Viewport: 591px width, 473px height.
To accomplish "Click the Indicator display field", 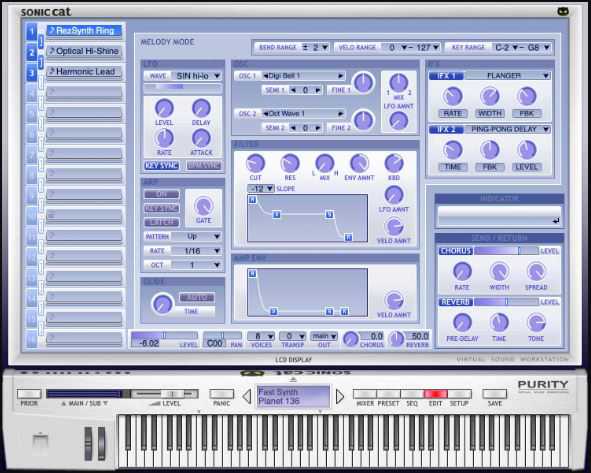I will click(499, 217).
